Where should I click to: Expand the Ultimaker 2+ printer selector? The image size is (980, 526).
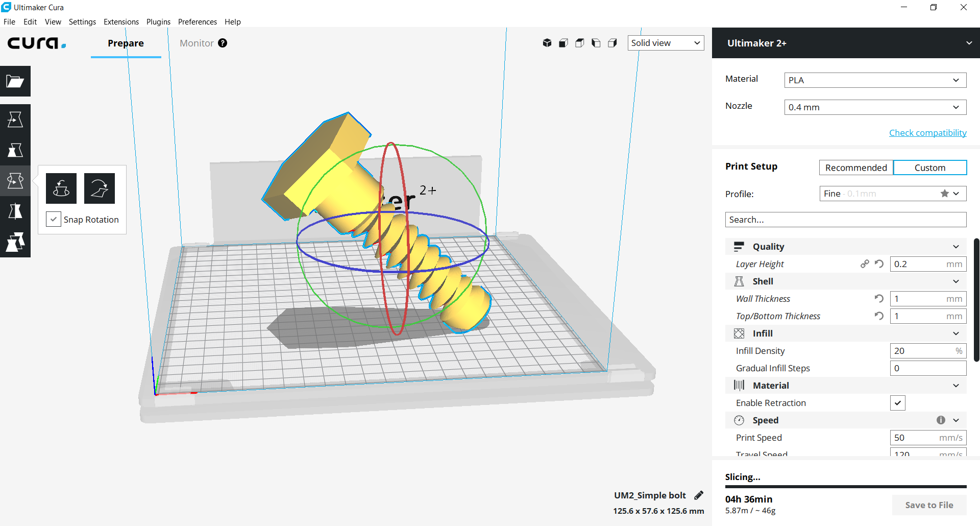pos(846,43)
